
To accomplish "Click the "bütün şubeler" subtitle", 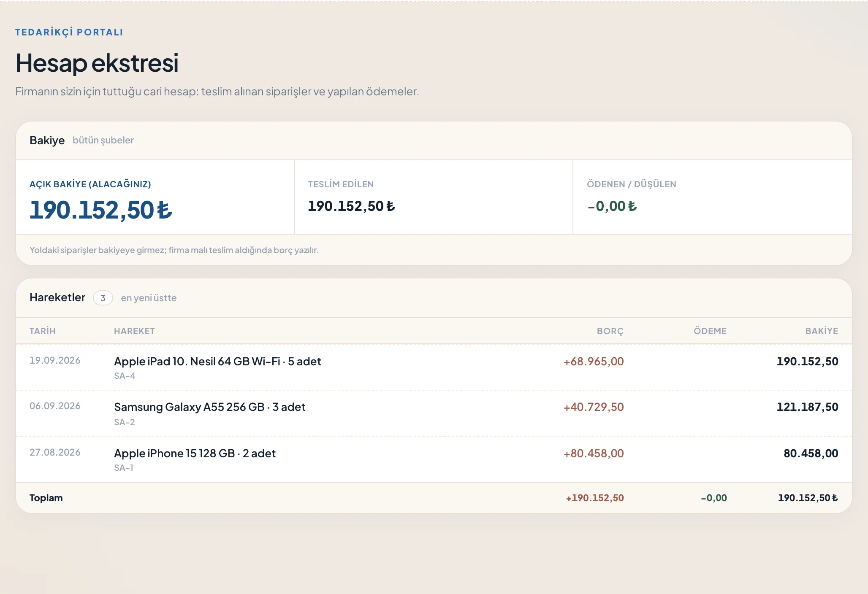I will pyautogui.click(x=103, y=140).
